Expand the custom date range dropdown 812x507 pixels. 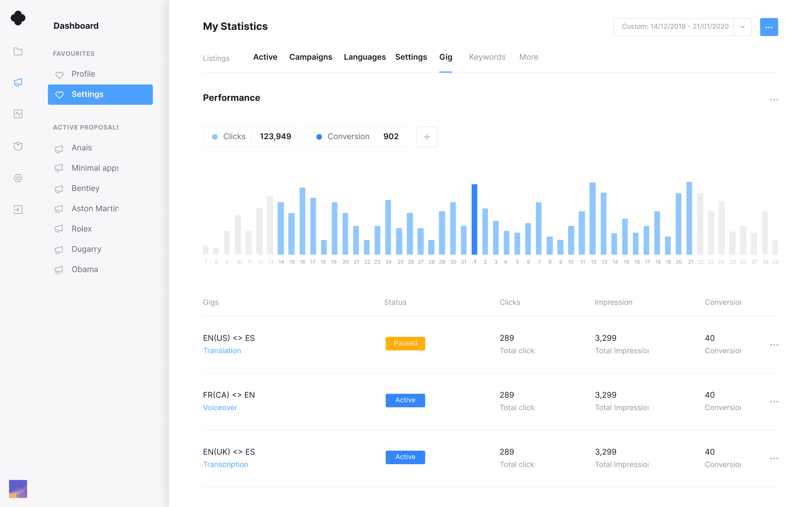coord(742,27)
